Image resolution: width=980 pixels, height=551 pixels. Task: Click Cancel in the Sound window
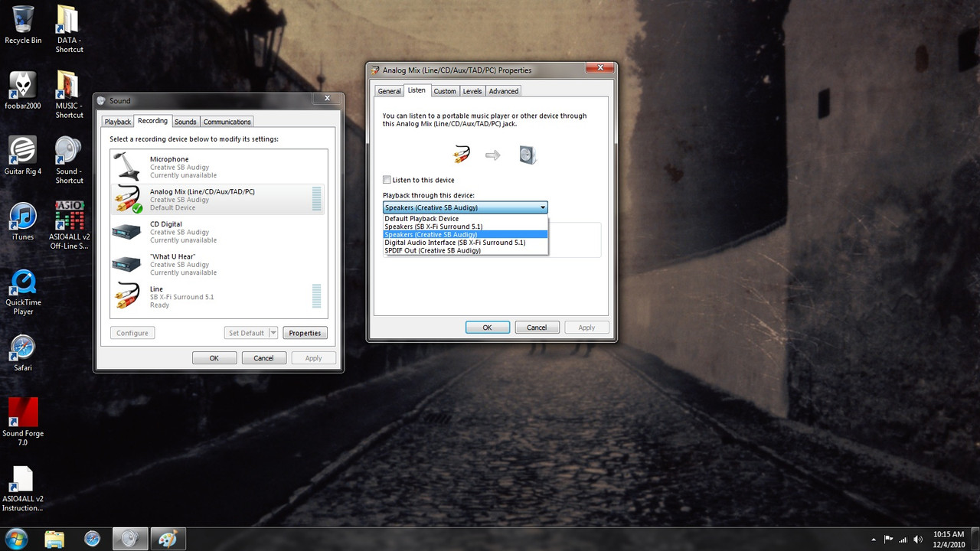click(264, 358)
